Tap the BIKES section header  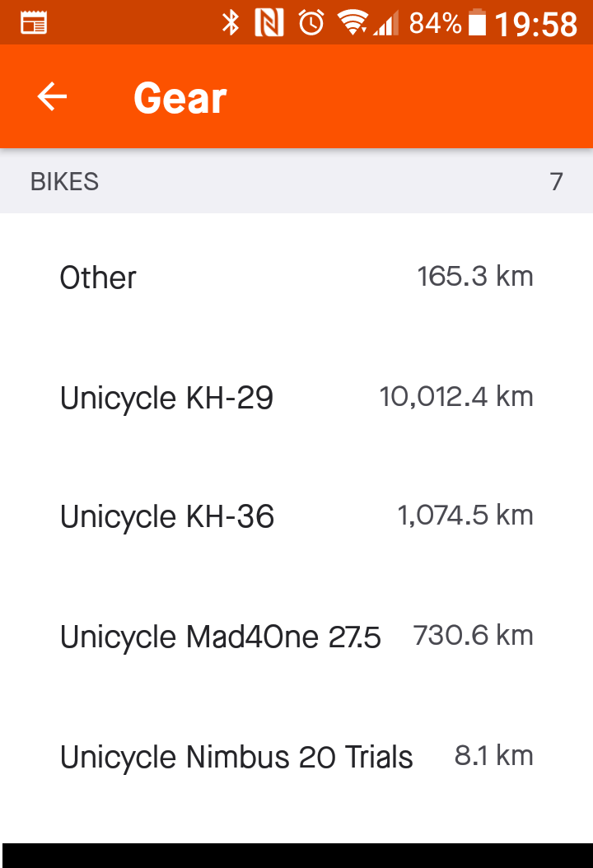pyautogui.click(x=64, y=181)
